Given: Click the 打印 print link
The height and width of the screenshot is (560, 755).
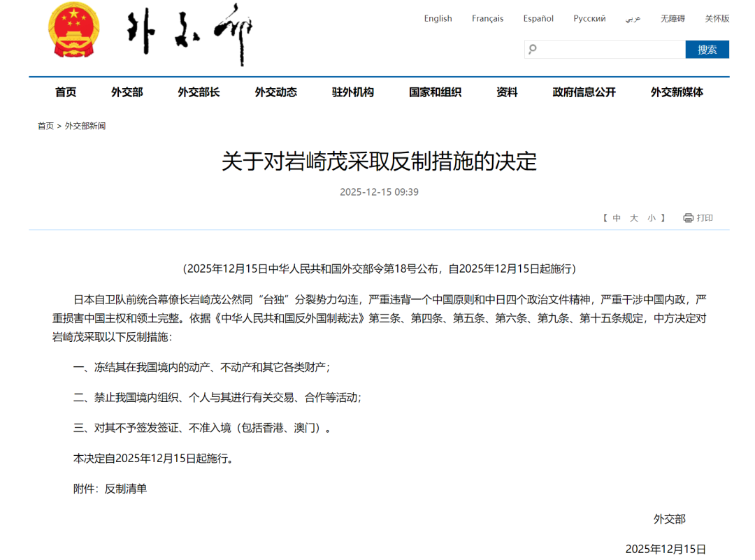Looking at the screenshot, I should pos(705,218).
